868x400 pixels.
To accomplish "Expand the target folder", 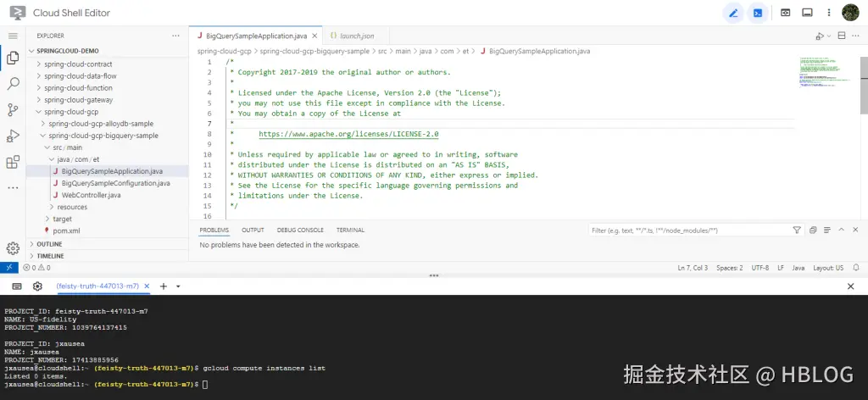I will pyautogui.click(x=108, y=219).
